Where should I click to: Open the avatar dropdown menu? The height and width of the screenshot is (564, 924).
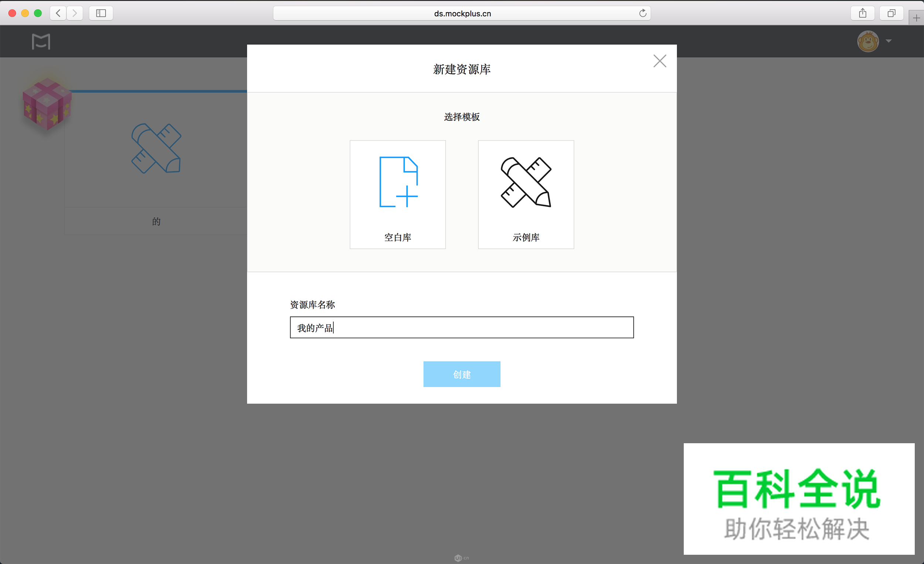[888, 41]
